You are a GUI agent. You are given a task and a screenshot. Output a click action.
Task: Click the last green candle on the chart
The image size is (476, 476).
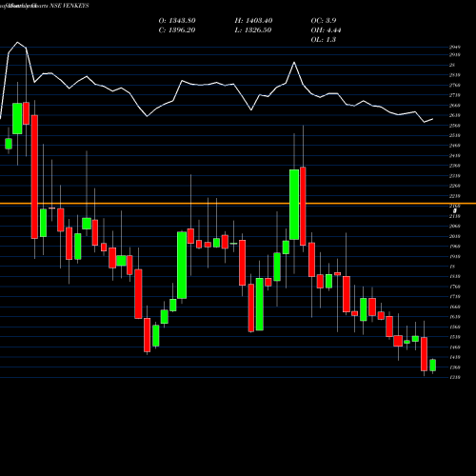point(432,365)
